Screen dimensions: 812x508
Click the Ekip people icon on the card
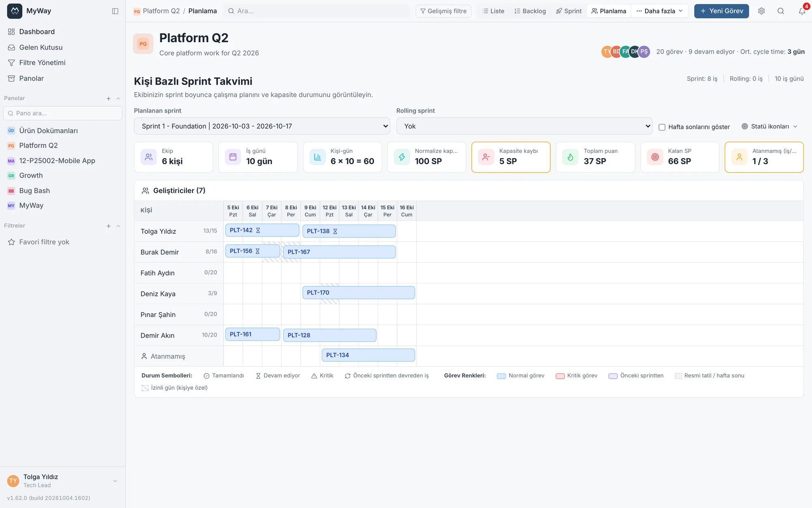pos(149,157)
